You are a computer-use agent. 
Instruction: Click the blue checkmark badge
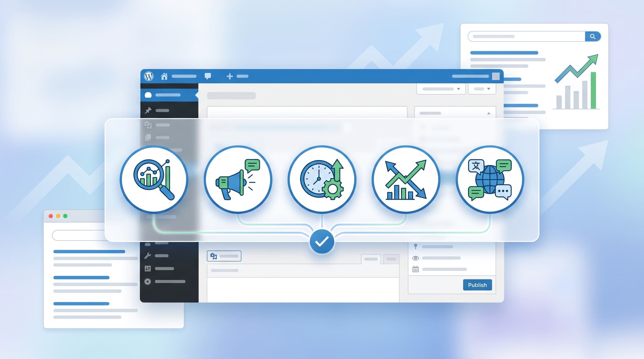click(322, 242)
